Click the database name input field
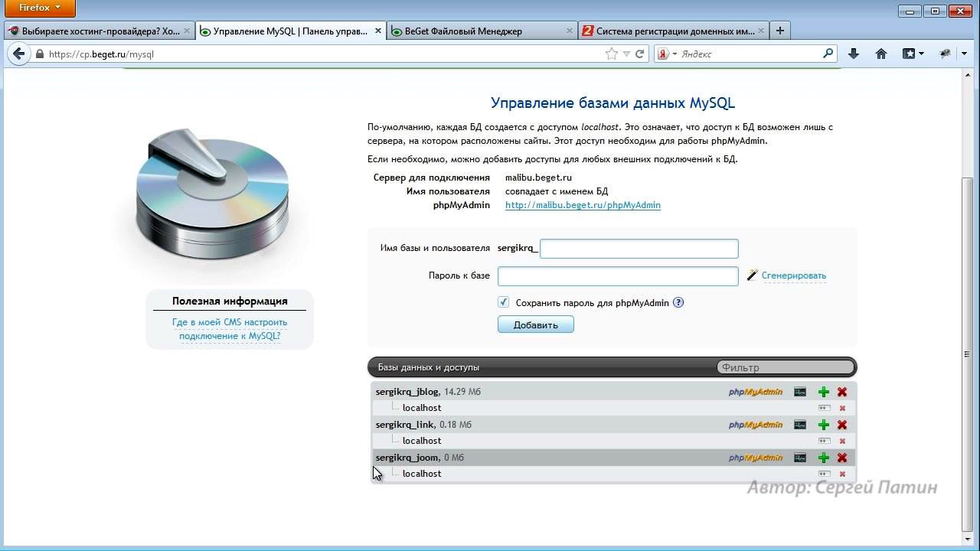This screenshot has height=551, width=980. pos(639,248)
